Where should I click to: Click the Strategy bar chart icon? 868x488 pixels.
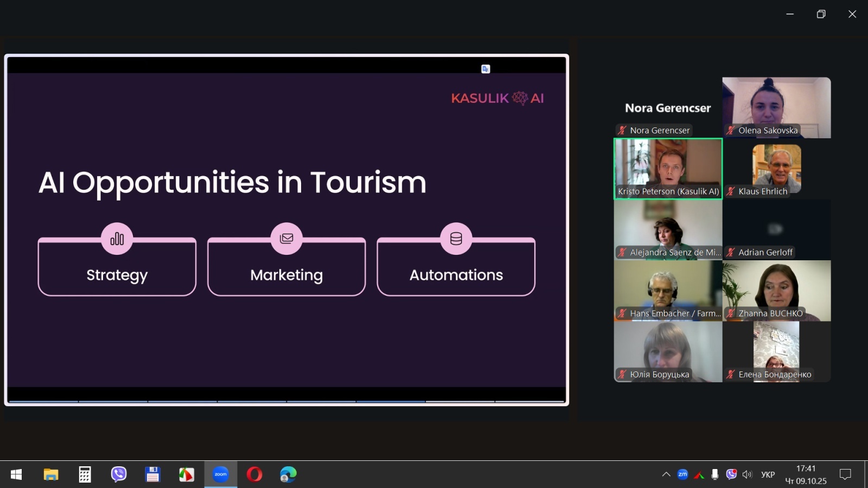[117, 239]
